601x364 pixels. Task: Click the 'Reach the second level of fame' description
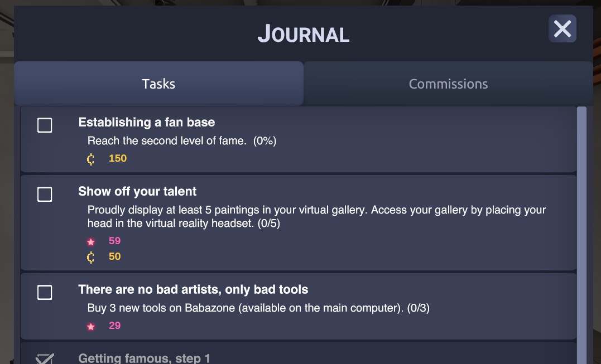(182, 141)
